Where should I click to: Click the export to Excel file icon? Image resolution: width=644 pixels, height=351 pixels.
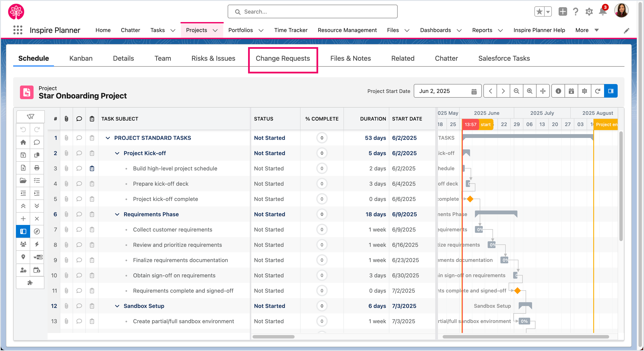23,168
